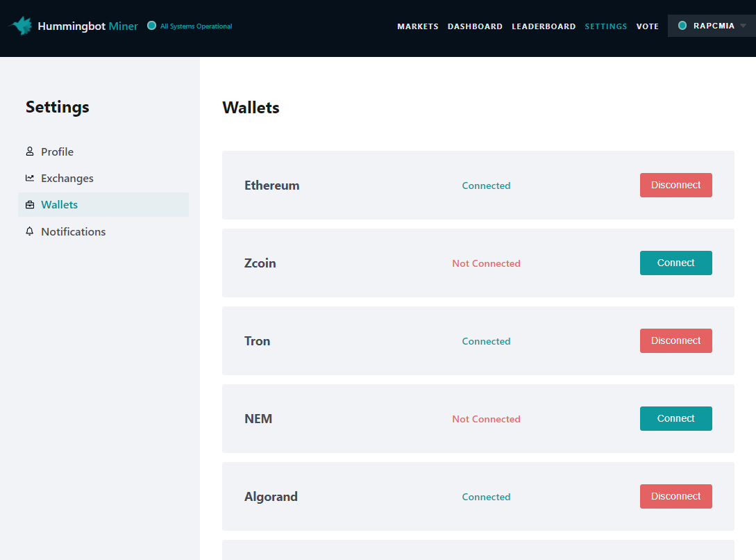Screen dimensions: 756x560
Task: Click Zcoin's Not Connected status text
Action: (x=486, y=263)
